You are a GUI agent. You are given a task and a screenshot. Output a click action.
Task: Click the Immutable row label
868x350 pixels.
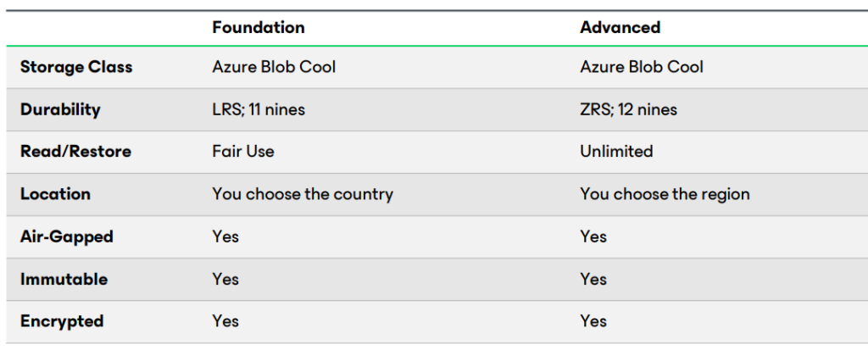(x=64, y=279)
